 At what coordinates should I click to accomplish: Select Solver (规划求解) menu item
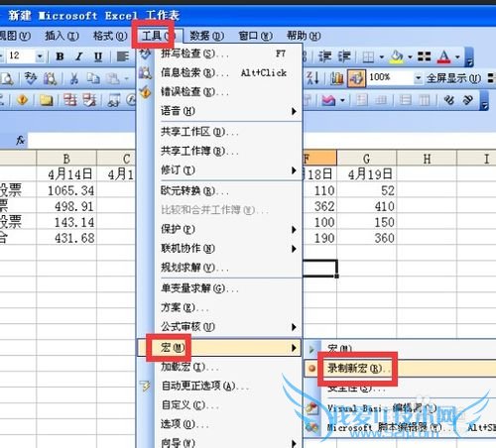(220, 268)
